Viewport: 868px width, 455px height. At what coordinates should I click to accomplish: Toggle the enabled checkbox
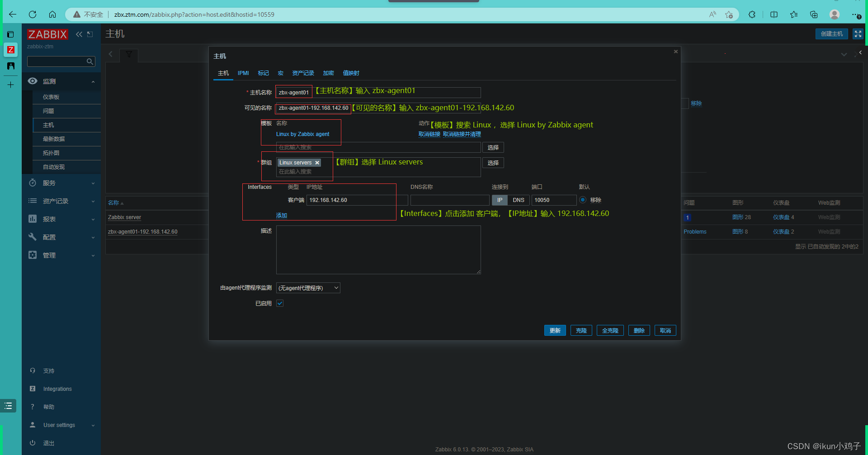tap(280, 303)
